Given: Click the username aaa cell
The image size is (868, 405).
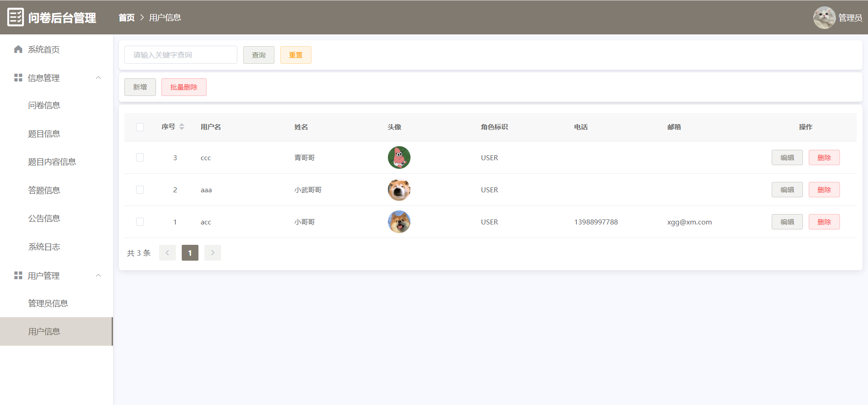Looking at the screenshot, I should [x=206, y=190].
